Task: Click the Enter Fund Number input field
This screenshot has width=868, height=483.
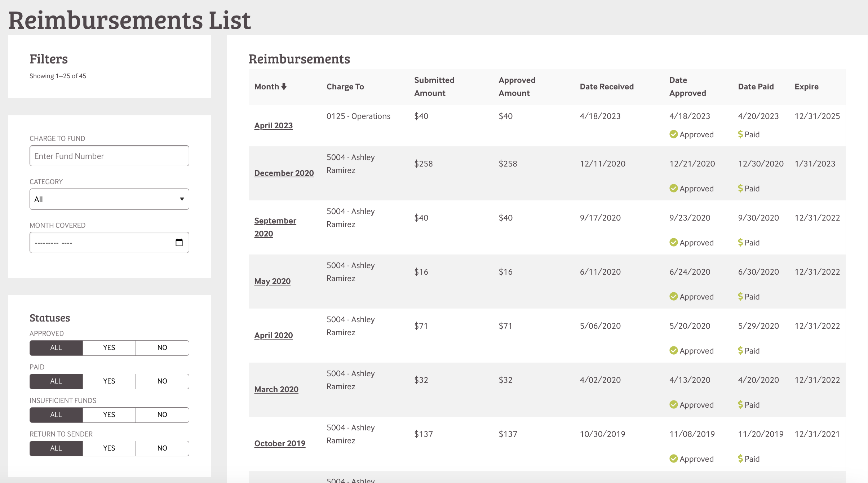Action: (109, 156)
